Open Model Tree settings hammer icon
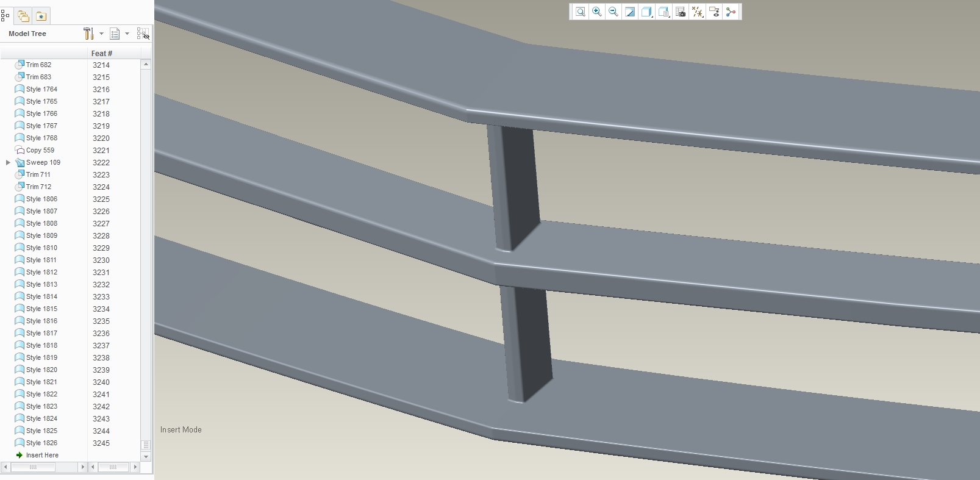 (89, 34)
